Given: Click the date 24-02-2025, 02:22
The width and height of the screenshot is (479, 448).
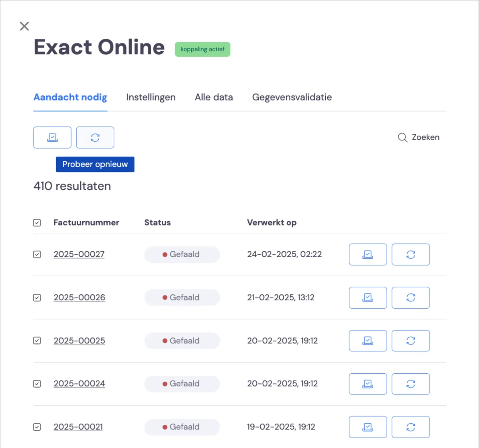Looking at the screenshot, I should (285, 254).
